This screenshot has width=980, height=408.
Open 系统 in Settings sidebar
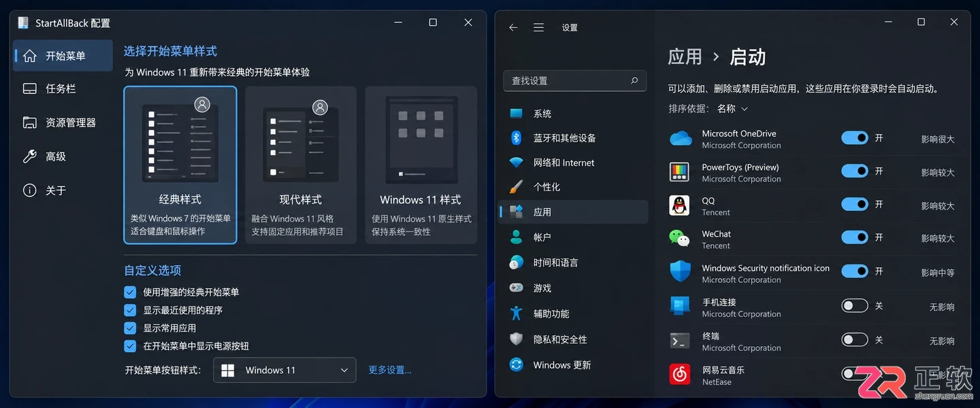[x=574, y=114]
